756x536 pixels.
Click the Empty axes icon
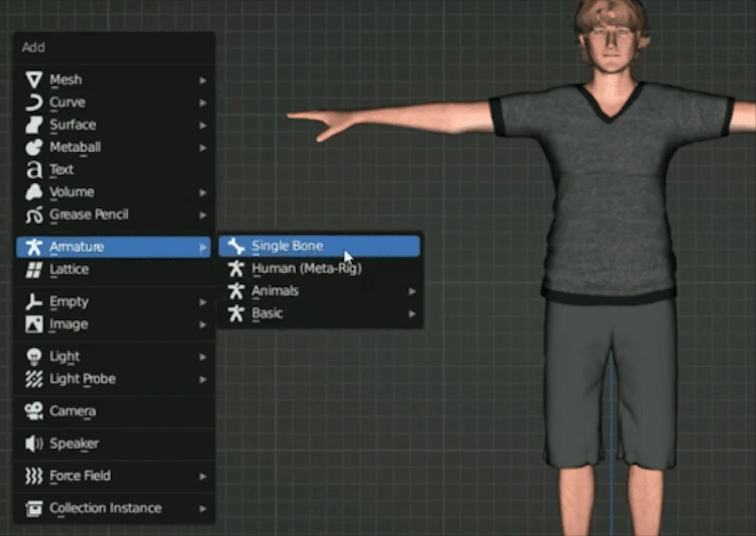coord(34,302)
